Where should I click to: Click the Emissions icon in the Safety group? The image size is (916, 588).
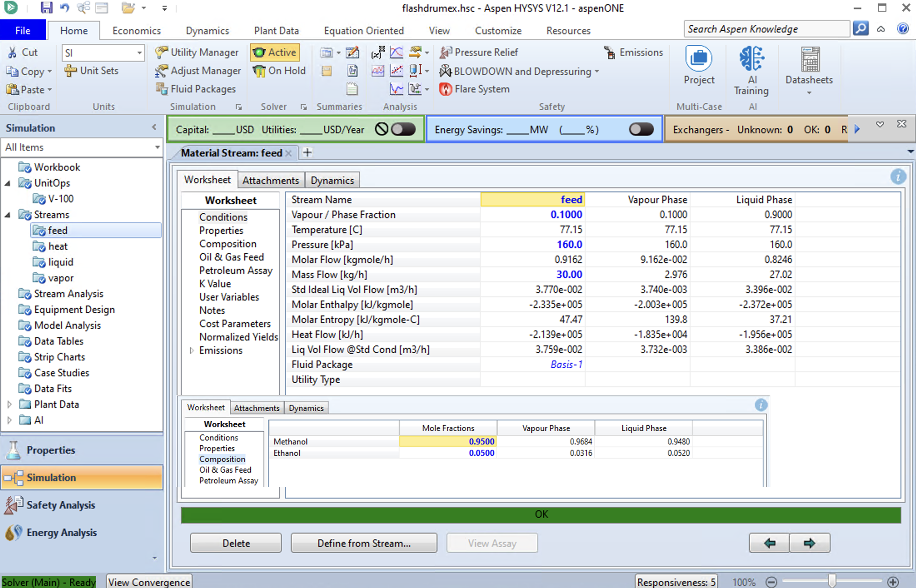click(609, 52)
